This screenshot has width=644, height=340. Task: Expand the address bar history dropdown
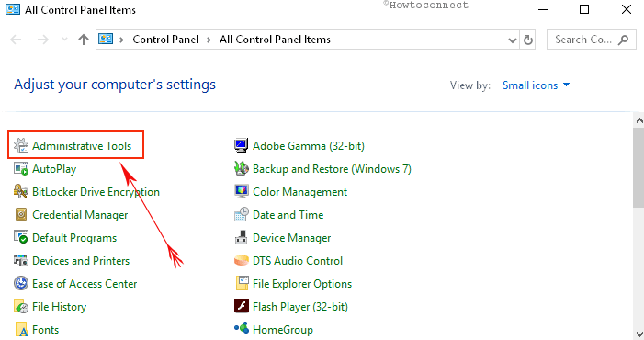(512, 40)
